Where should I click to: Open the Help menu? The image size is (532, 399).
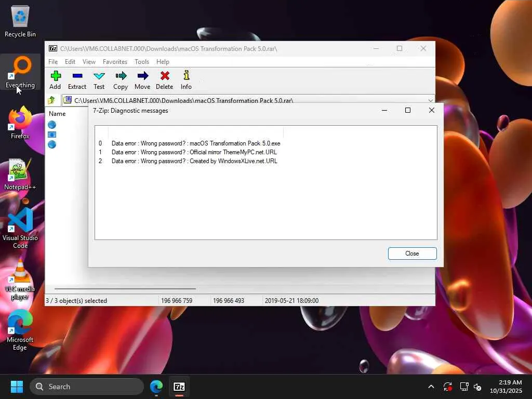(163, 62)
